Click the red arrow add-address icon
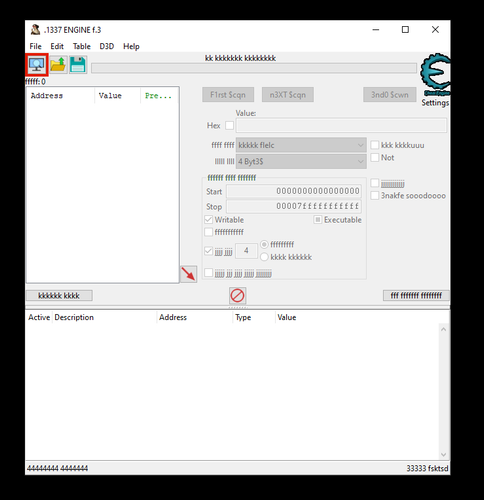This screenshot has width=484, height=500. [189, 274]
